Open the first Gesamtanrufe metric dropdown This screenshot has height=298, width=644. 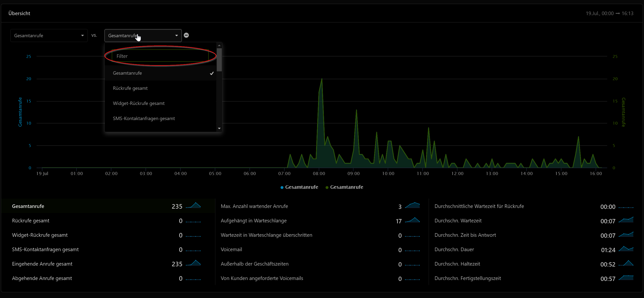click(x=49, y=36)
